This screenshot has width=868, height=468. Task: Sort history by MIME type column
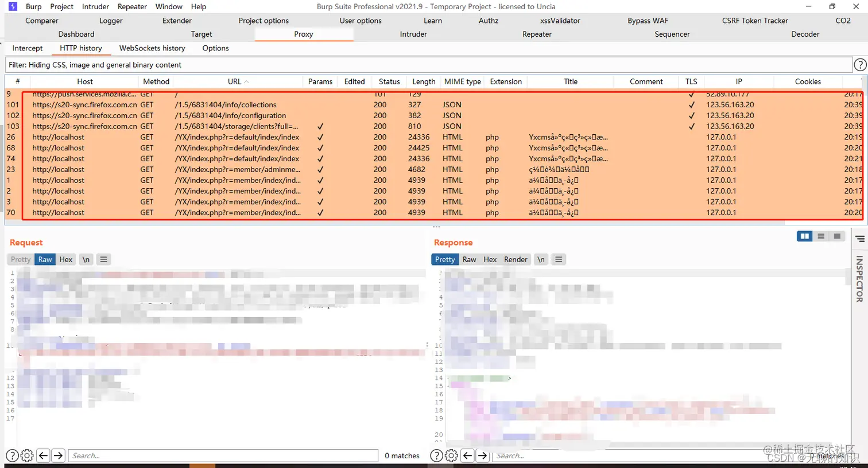[462, 81]
